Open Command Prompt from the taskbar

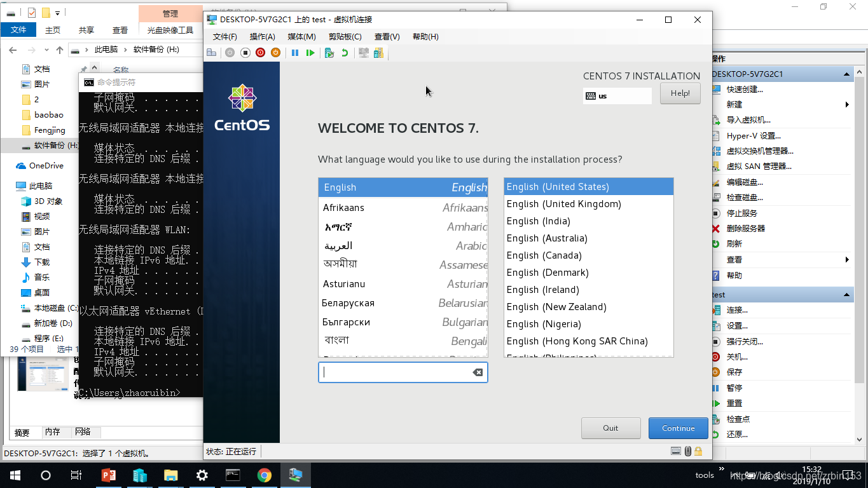[x=233, y=475]
